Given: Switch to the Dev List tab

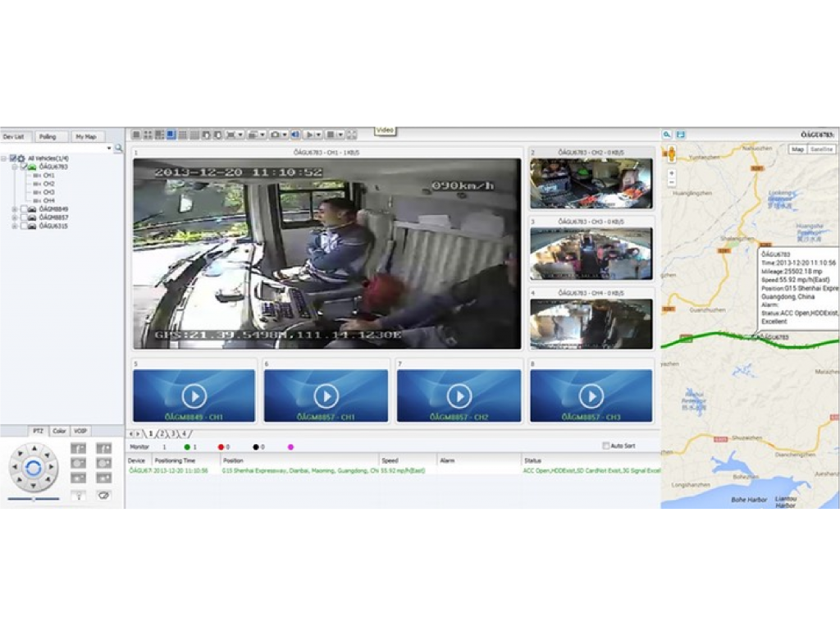Looking at the screenshot, I should (16, 136).
